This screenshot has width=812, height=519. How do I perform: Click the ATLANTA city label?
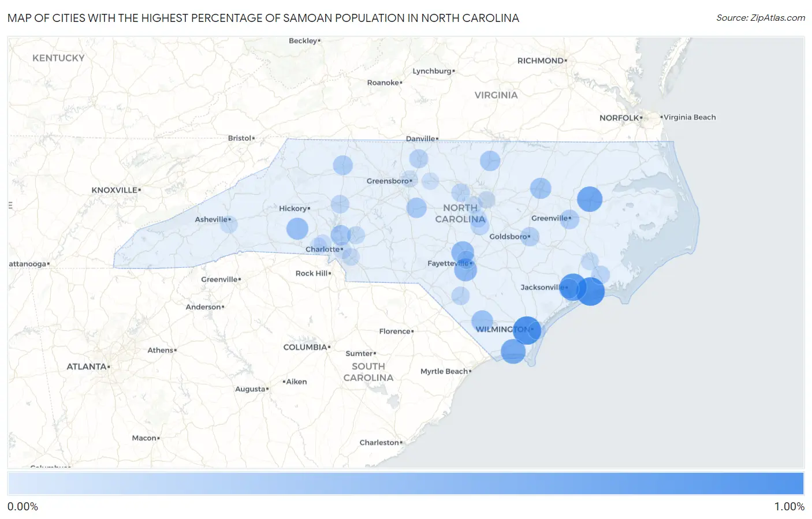87,367
